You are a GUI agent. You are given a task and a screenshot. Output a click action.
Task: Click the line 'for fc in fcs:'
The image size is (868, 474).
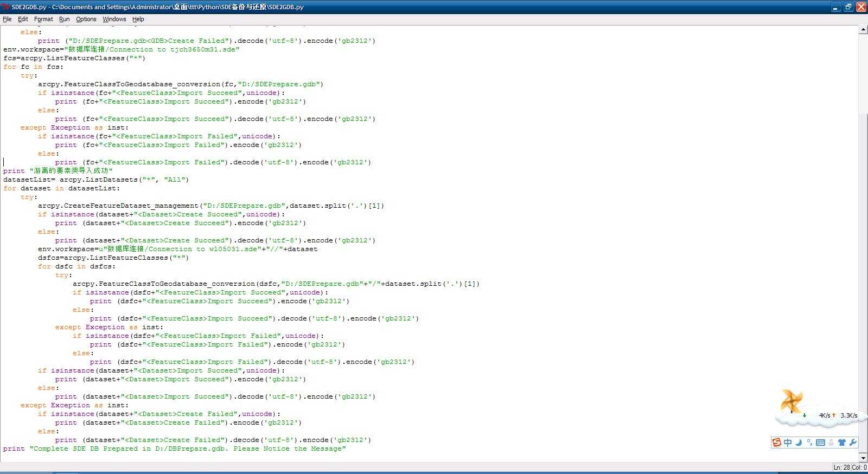(33, 67)
